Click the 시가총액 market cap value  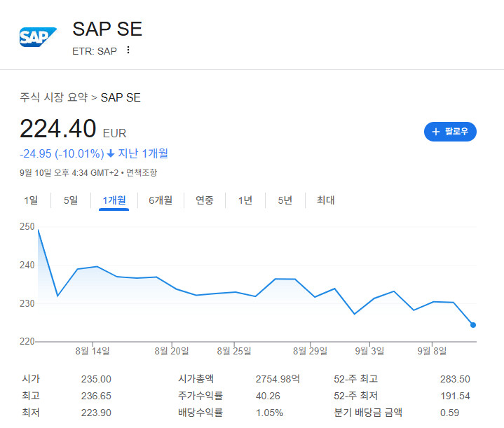click(x=278, y=379)
